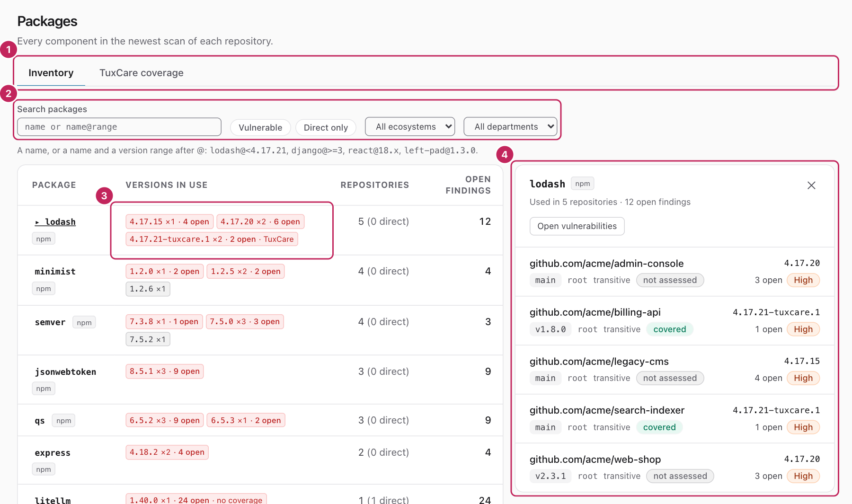The image size is (852, 504).
Task: Select the qs package name
Action: tap(40, 421)
